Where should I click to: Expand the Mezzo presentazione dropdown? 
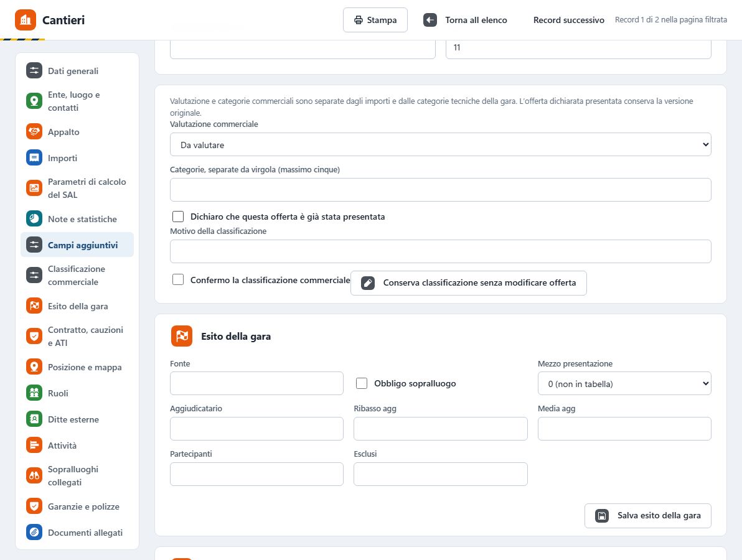pyautogui.click(x=624, y=383)
